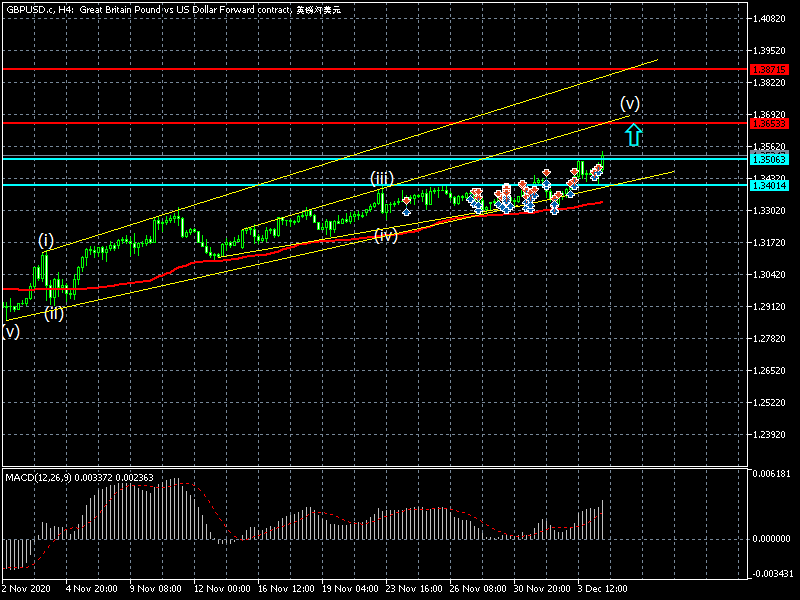Click the (ii) wave label

54,313
